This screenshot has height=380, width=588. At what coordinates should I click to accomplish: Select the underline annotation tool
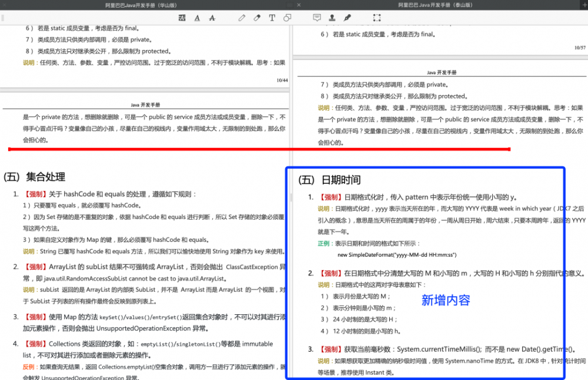(197, 18)
